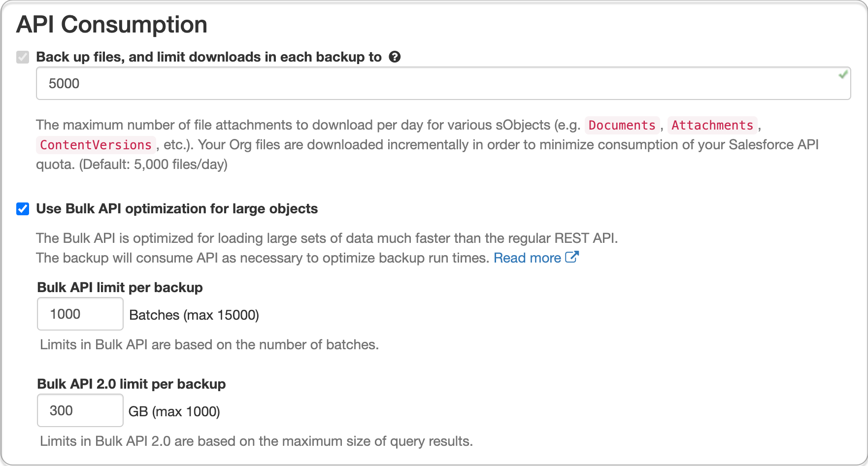
Task: Toggle the Back up files checkbox
Action: 22,58
